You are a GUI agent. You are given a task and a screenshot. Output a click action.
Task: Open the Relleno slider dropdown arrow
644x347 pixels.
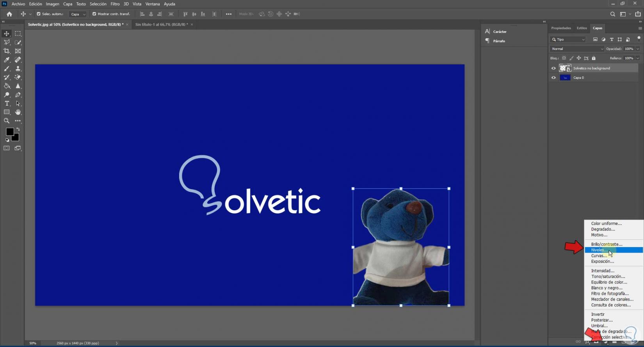click(638, 58)
